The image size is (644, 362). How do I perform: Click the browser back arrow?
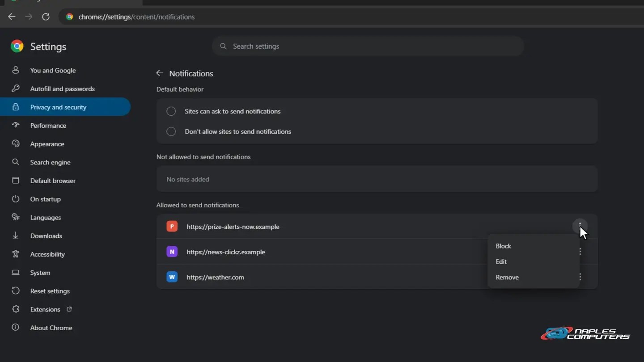point(12,17)
